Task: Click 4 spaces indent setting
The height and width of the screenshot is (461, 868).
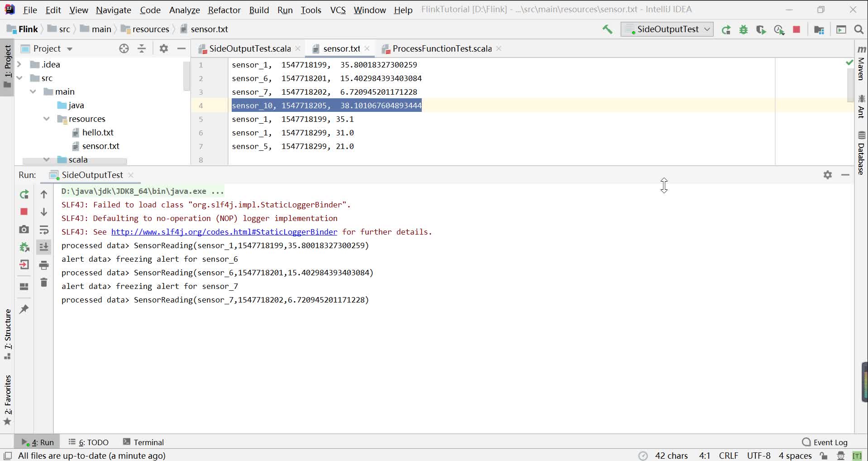Action: 795,456
